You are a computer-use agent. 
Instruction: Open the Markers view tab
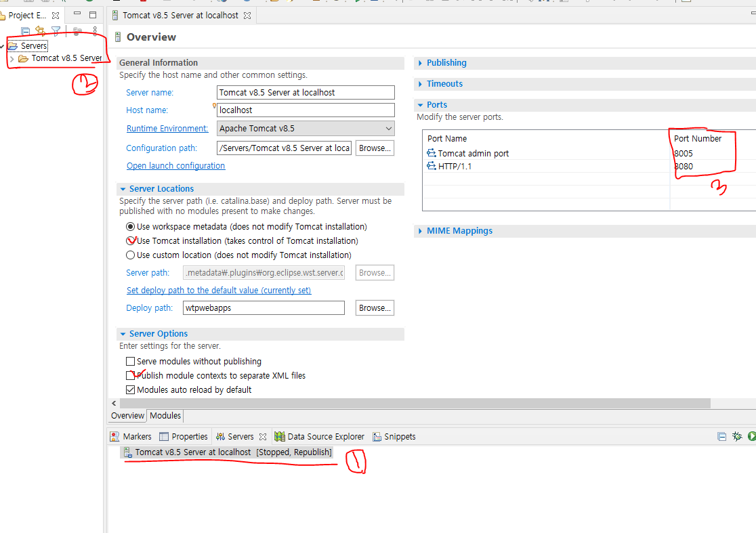(131, 437)
